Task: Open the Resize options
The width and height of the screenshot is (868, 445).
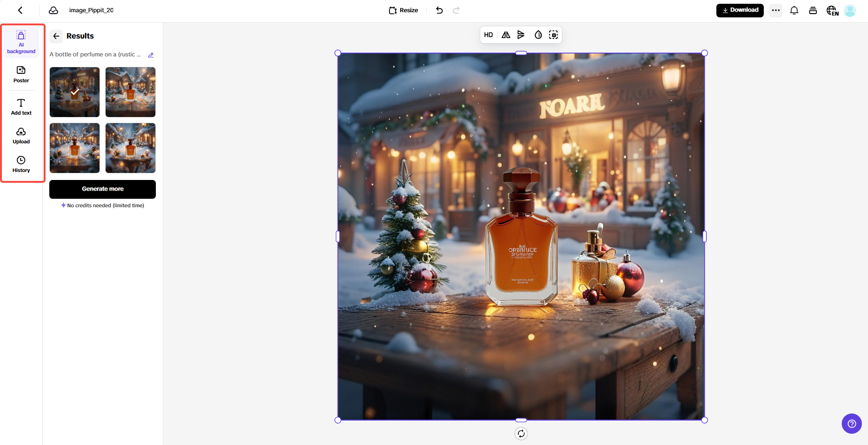Action: 403,10
